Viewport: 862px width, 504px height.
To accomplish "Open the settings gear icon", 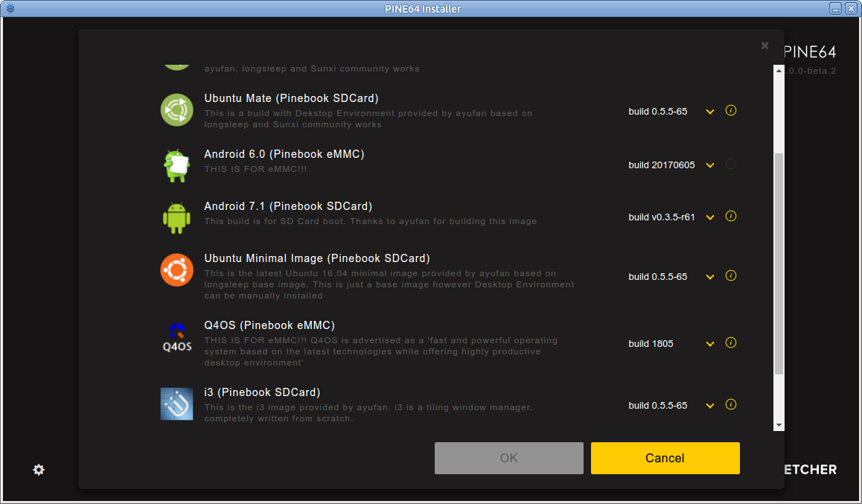I will (x=39, y=470).
